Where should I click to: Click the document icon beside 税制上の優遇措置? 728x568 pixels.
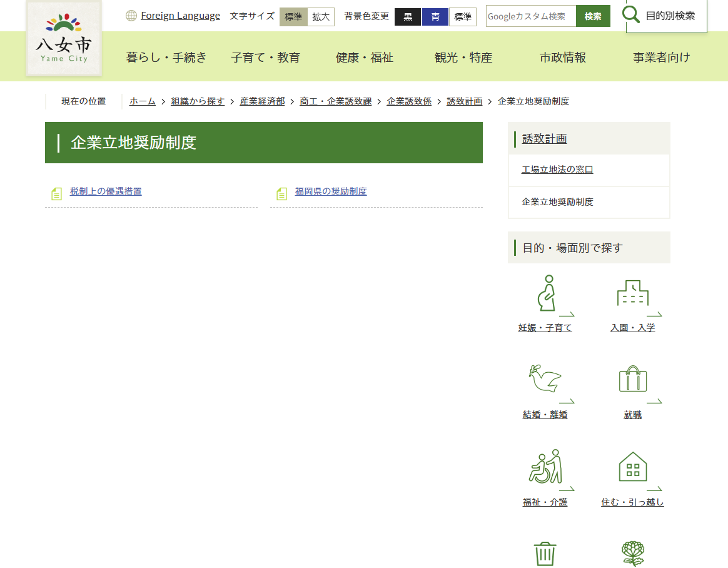tap(56, 194)
